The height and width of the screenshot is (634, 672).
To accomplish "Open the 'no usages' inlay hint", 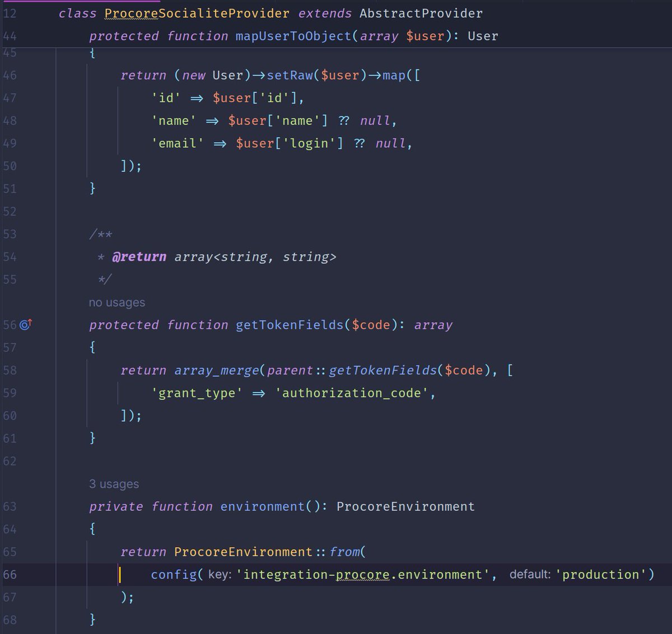I will 116,302.
